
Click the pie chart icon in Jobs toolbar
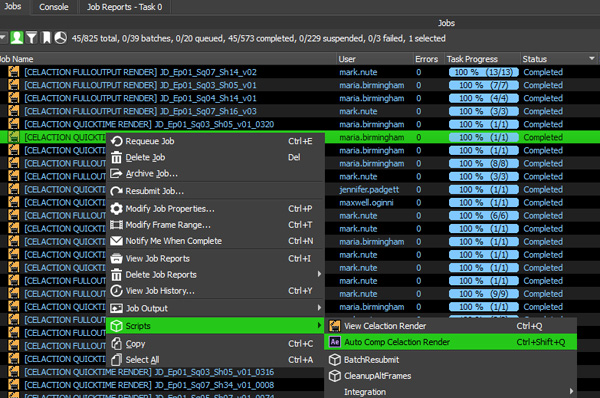(60, 38)
